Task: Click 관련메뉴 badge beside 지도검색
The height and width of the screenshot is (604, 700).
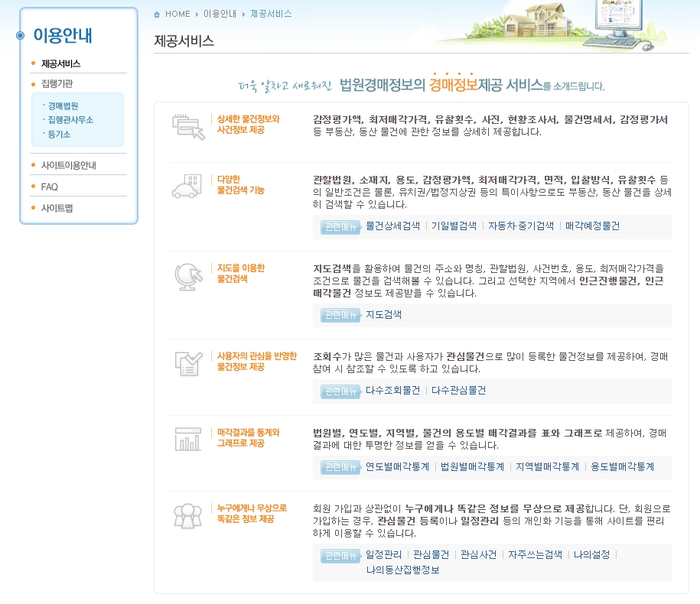Action: 340,315
